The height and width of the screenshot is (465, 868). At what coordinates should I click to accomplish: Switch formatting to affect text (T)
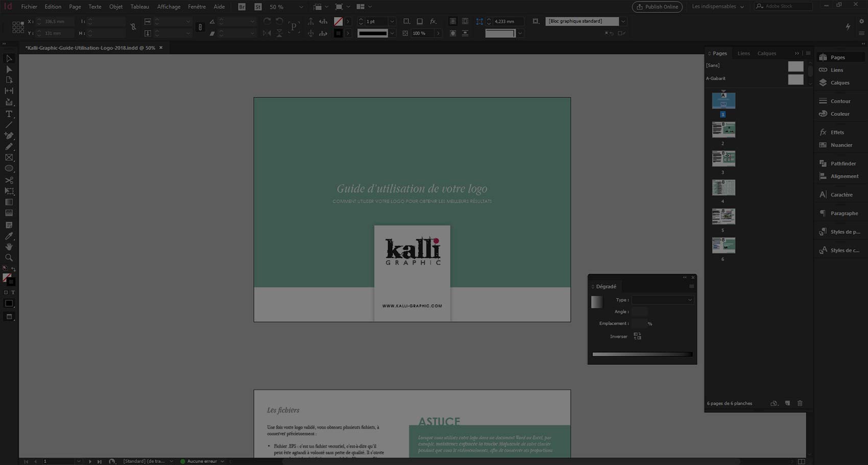coord(13,292)
